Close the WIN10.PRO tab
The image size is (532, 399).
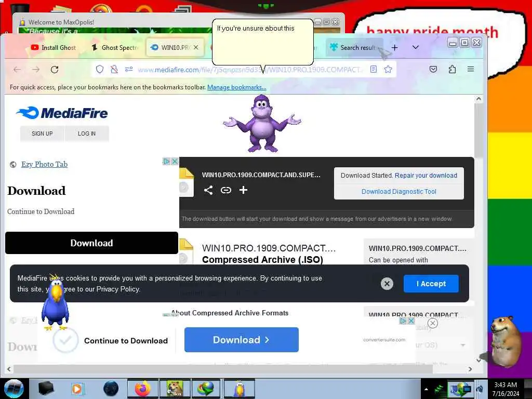click(x=196, y=47)
